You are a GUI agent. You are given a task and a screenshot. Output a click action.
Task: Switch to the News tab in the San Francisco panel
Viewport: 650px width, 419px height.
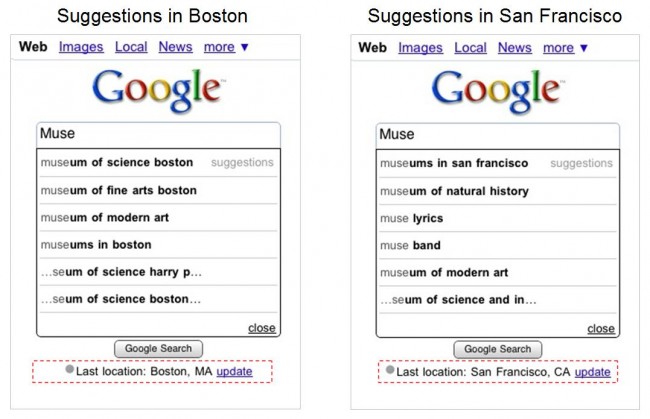point(514,48)
